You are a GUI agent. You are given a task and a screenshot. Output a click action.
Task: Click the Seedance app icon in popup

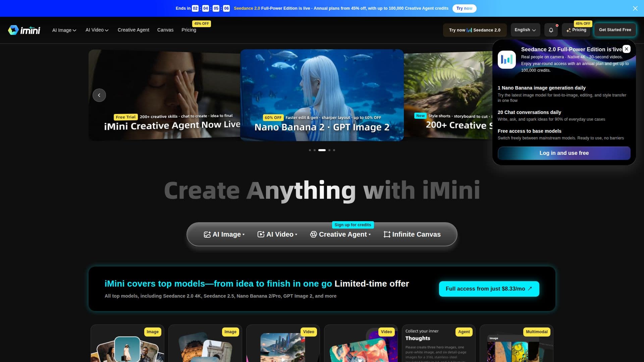pyautogui.click(x=507, y=60)
